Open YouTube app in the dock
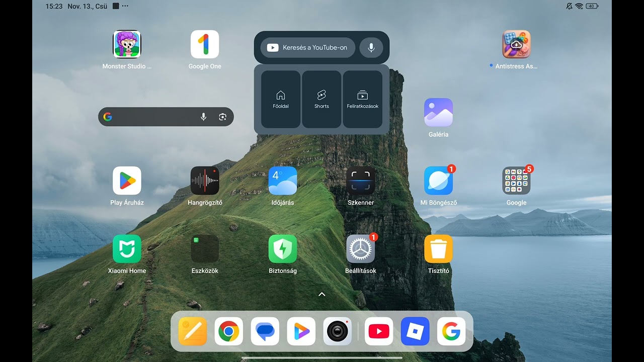This screenshot has width=644, height=362. pos(379,331)
